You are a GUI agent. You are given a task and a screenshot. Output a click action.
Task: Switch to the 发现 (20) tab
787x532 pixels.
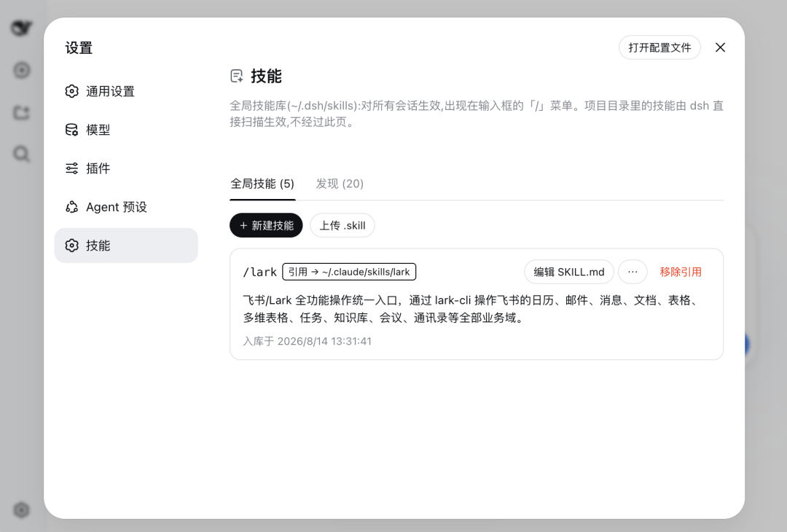(340, 184)
